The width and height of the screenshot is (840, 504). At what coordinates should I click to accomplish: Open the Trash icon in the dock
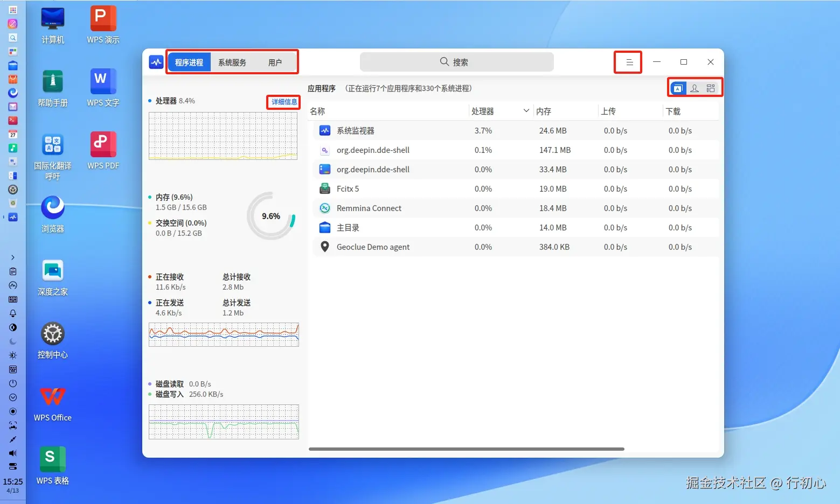pos(13,203)
